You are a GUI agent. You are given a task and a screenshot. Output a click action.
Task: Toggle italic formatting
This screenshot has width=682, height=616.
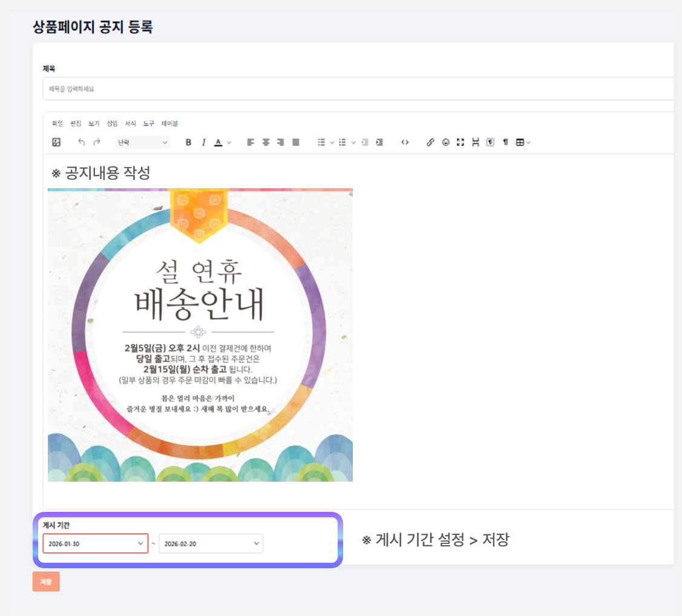click(x=204, y=142)
